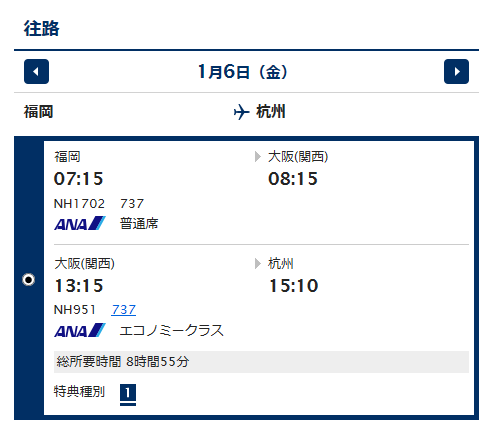Advance to the next day with the right arrow
The height and width of the screenshot is (425, 497).
[x=456, y=72]
